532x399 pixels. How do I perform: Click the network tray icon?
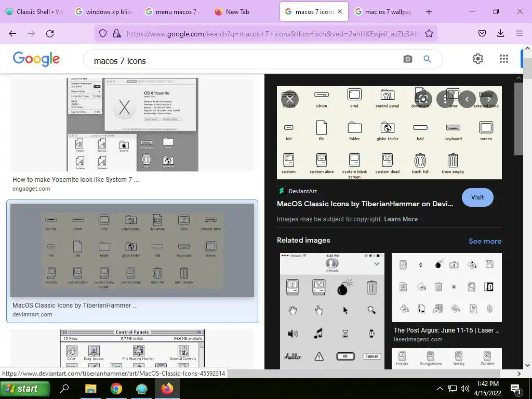click(453, 389)
